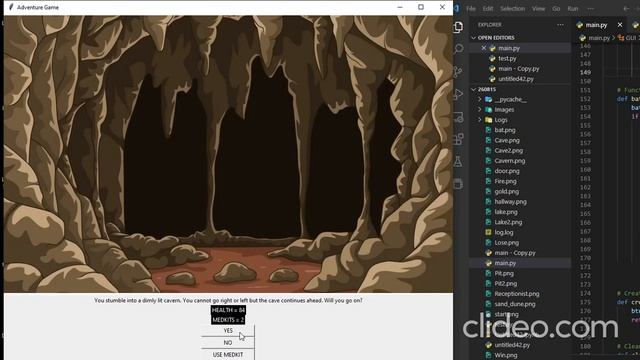This screenshot has height=360, width=640.
Task: Click the MEDKITS = 2 status label
Action: [228, 320]
